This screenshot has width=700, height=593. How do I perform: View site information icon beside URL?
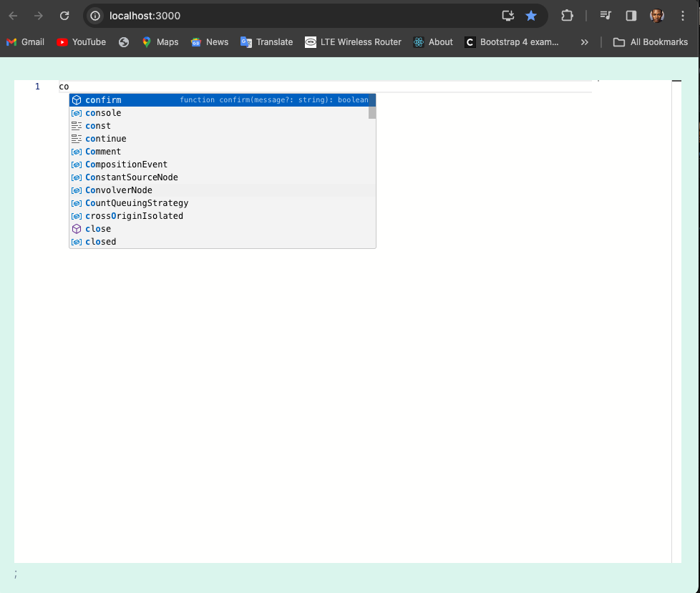[95, 16]
